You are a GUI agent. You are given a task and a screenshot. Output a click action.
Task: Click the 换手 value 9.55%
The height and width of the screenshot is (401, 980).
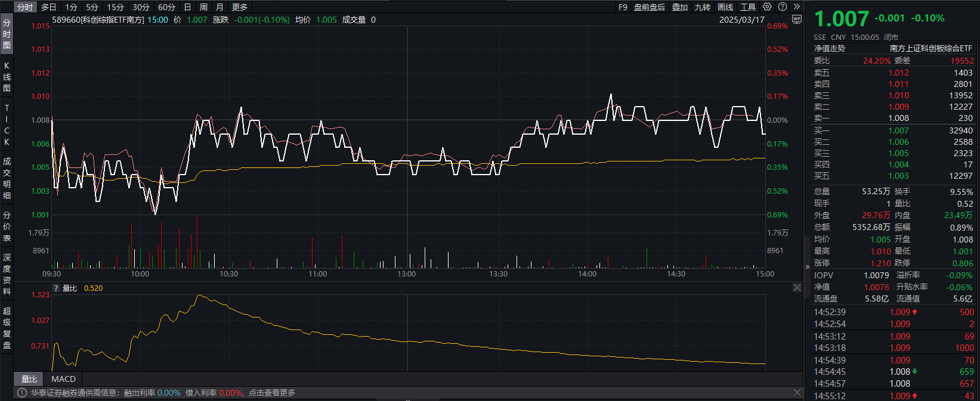pyautogui.click(x=962, y=192)
